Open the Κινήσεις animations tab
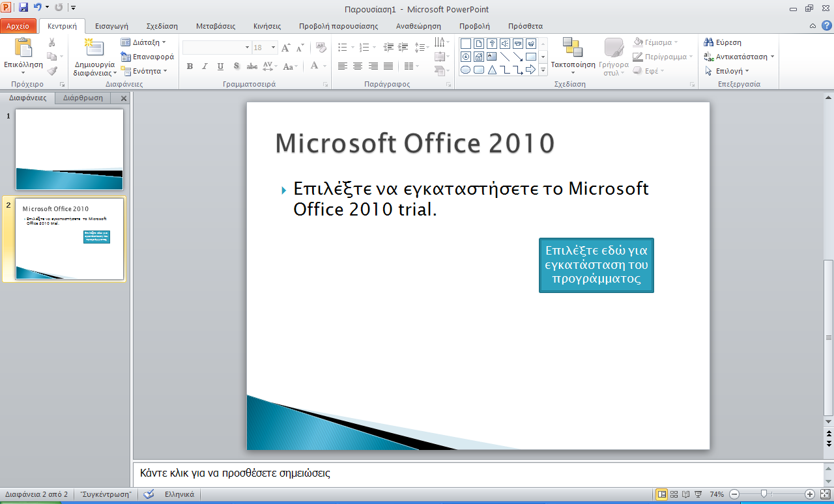Screen dimensions: 834x504 pyautogui.click(x=267, y=27)
